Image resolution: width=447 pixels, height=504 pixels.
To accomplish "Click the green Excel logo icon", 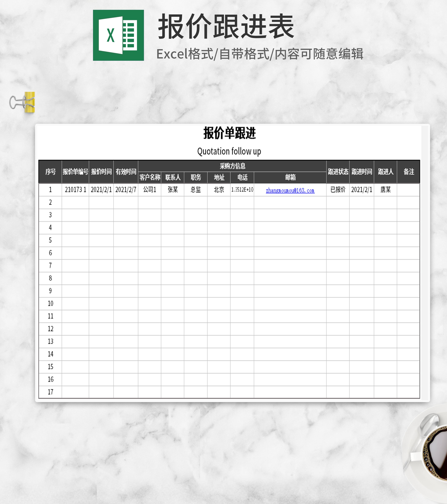I will (x=118, y=35).
